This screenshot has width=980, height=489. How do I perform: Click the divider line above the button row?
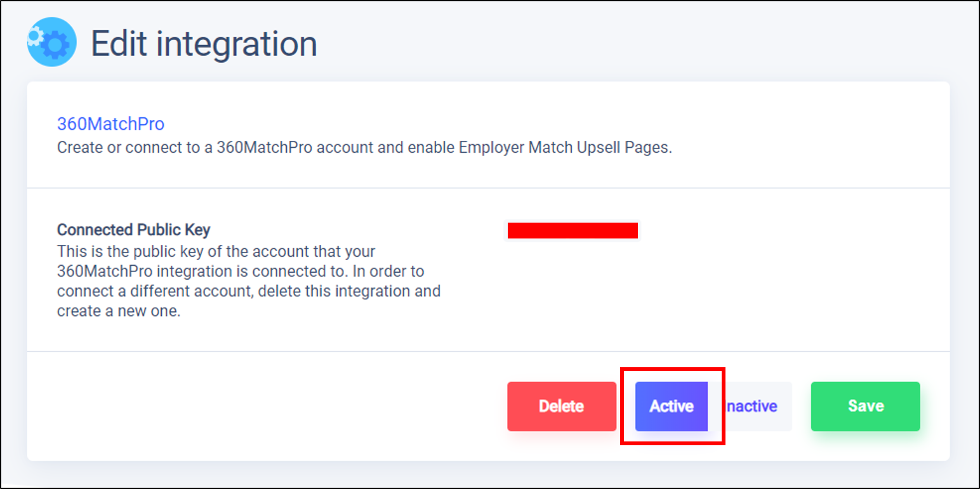click(x=488, y=351)
